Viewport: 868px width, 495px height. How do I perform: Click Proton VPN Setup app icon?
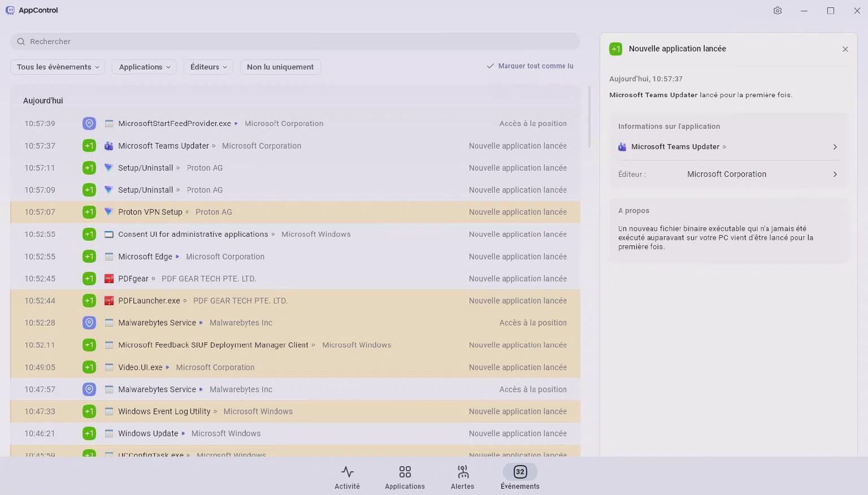point(109,212)
